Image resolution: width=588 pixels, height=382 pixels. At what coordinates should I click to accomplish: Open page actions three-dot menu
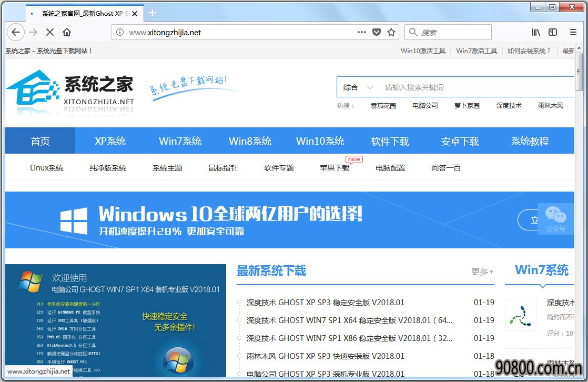(361, 32)
